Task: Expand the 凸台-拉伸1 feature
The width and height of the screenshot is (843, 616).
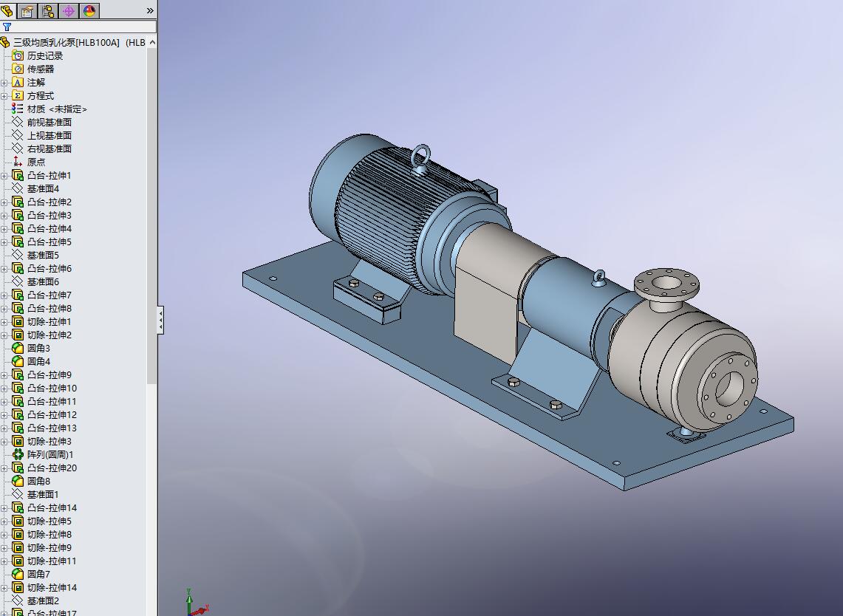Action: coord(4,176)
